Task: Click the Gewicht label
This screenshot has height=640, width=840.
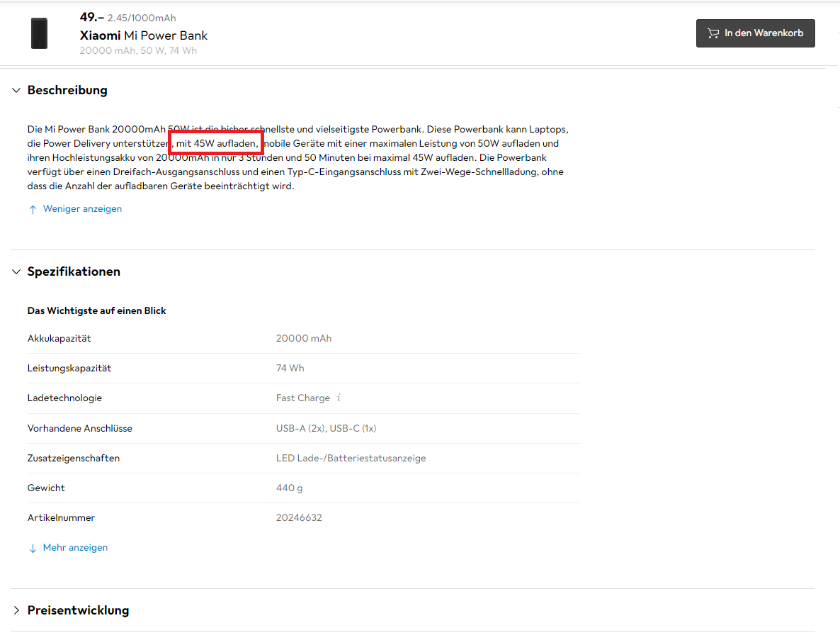Action: click(46, 488)
